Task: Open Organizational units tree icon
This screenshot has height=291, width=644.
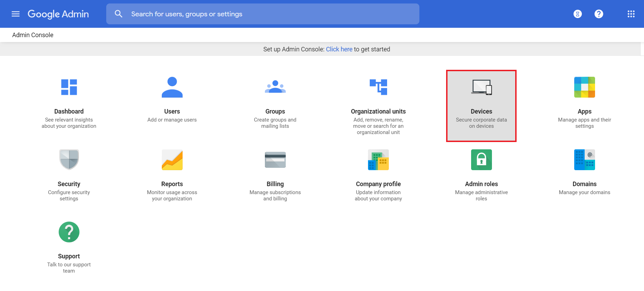Action: [x=378, y=87]
